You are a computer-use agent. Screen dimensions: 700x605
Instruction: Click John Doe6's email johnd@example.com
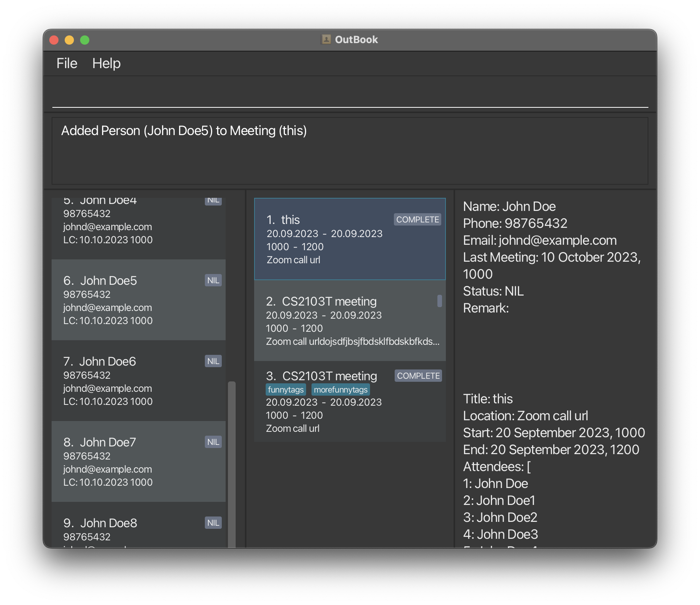point(107,388)
